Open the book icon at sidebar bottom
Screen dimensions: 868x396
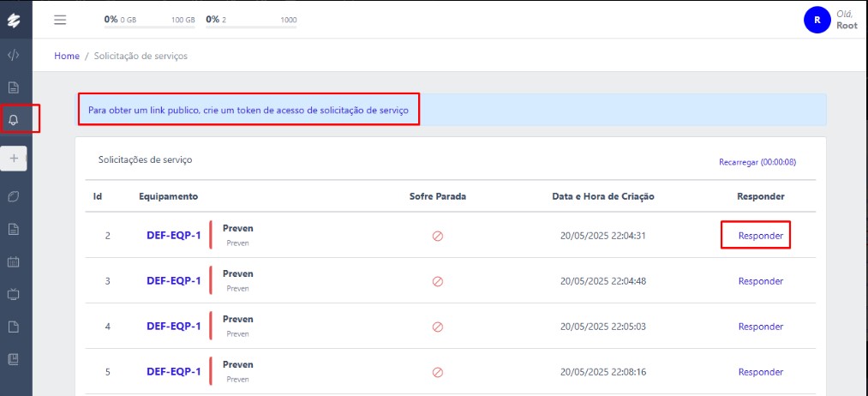tap(14, 358)
